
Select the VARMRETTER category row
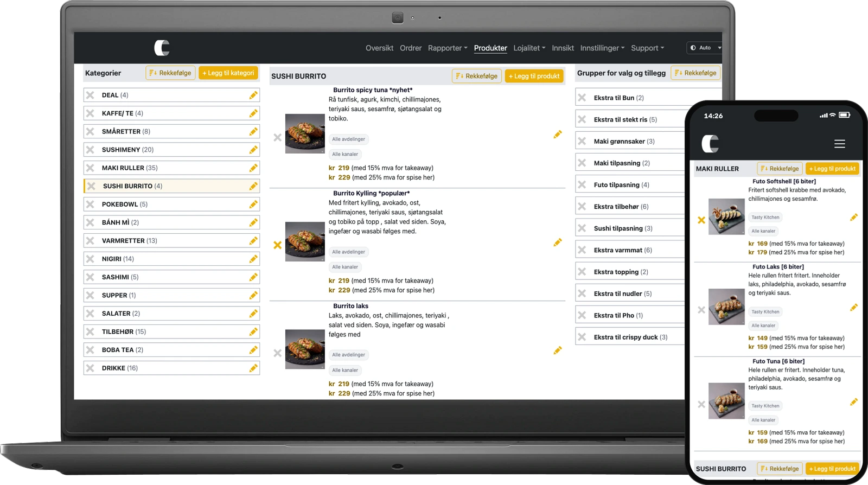171,241
